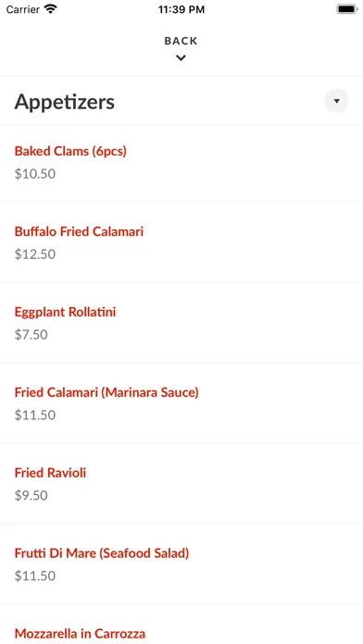This screenshot has height=644, width=363.
Task: Click the downward chevron under BACK
Action: tap(181, 58)
